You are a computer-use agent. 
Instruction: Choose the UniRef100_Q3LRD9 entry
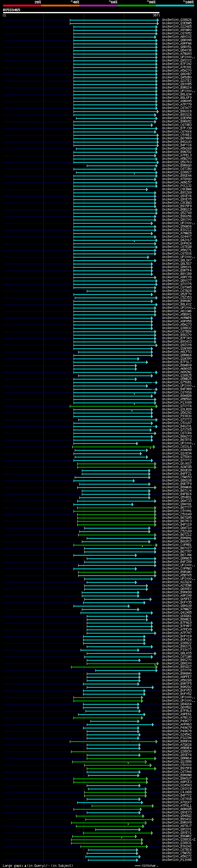176,410
